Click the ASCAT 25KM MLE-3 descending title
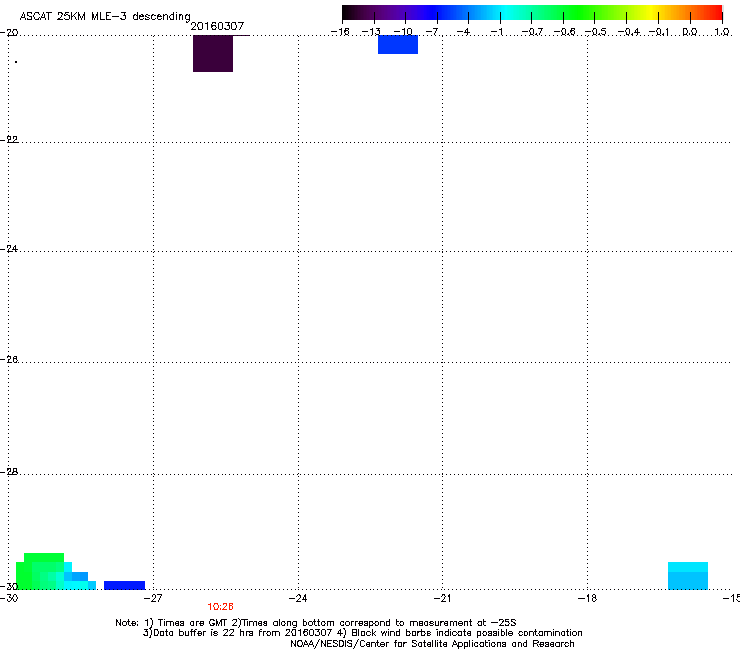Image resolution: width=740 pixels, height=650 pixels. click(105, 16)
